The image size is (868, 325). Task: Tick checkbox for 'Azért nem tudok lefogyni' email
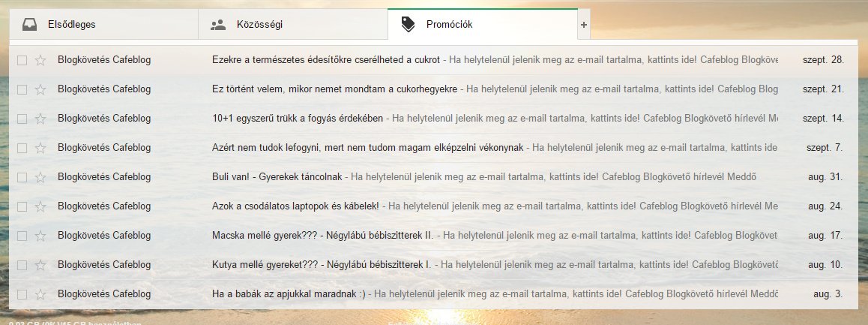tap(22, 148)
